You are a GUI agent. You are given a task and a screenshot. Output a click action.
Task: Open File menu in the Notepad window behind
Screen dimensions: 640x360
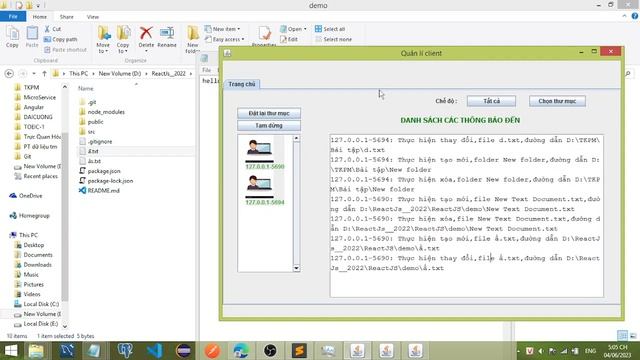(x=207, y=70)
